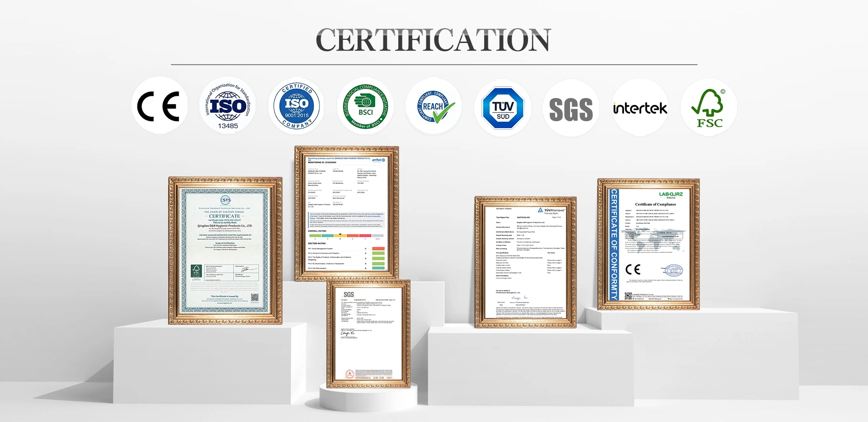The width and height of the screenshot is (868, 422).
Task: Click the overall rating color bar in amfori report
Action: point(346,236)
